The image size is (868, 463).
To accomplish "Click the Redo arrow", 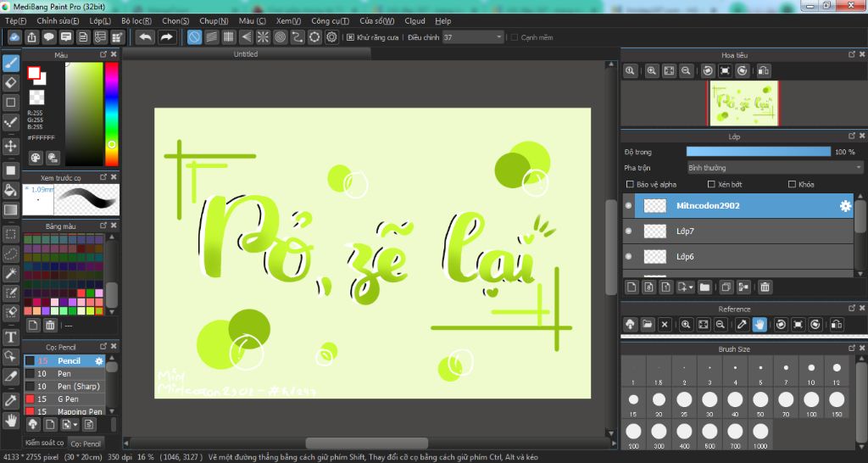I will pos(167,37).
